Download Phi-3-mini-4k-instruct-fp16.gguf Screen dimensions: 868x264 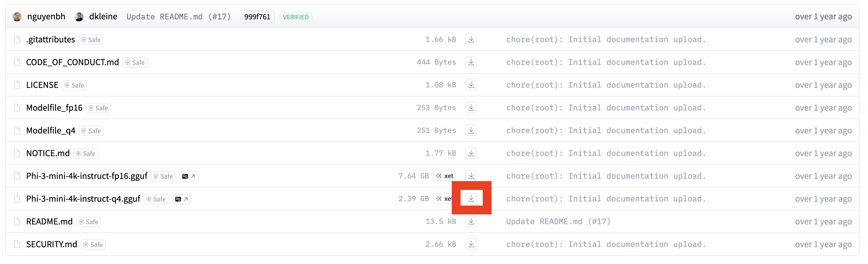pyautogui.click(x=471, y=176)
